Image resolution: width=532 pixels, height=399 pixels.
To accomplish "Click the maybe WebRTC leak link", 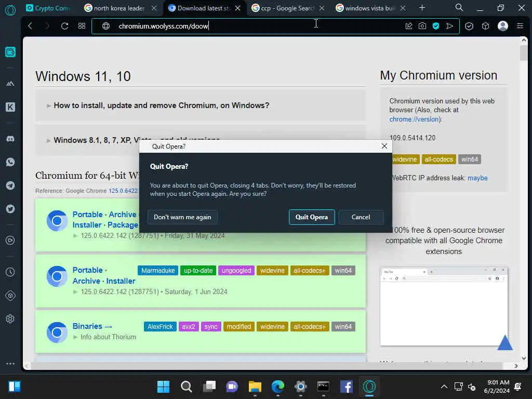I will (x=477, y=178).
